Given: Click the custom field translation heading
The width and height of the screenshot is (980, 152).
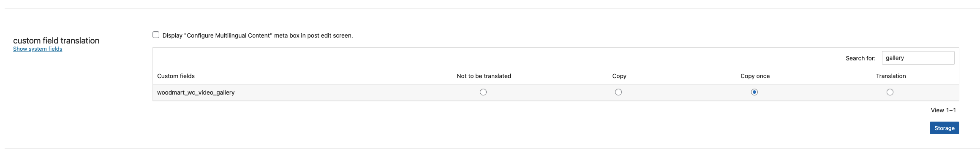Looking at the screenshot, I should 56,41.
